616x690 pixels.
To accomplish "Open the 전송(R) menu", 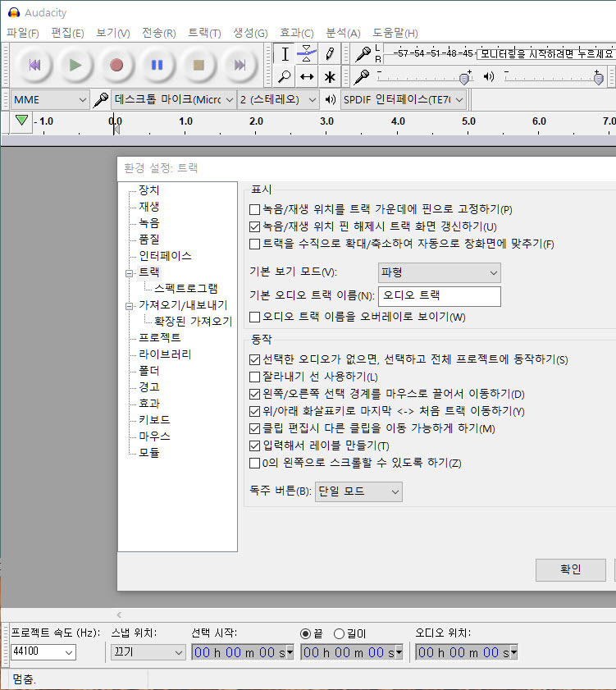I will pos(159,33).
